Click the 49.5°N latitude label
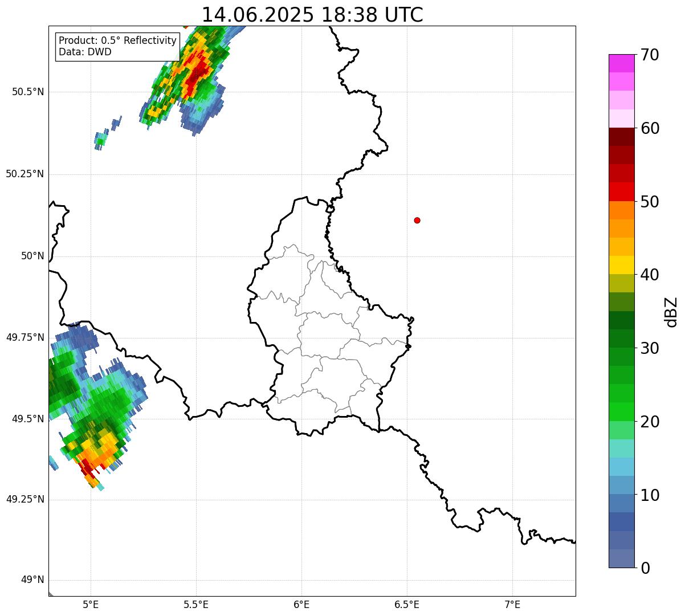Viewport: 685px width, 616px height. 28,419
